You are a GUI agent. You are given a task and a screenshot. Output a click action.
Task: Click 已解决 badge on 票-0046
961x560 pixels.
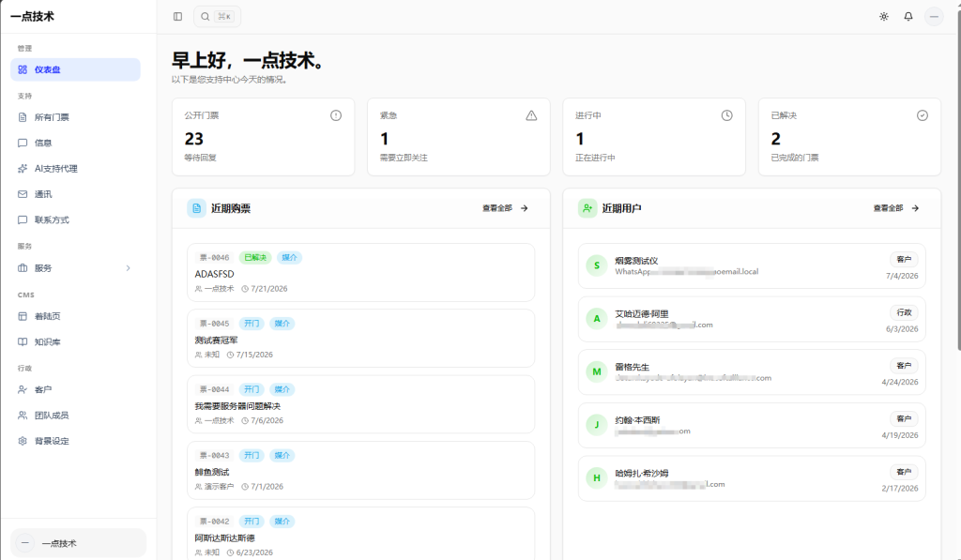point(255,257)
